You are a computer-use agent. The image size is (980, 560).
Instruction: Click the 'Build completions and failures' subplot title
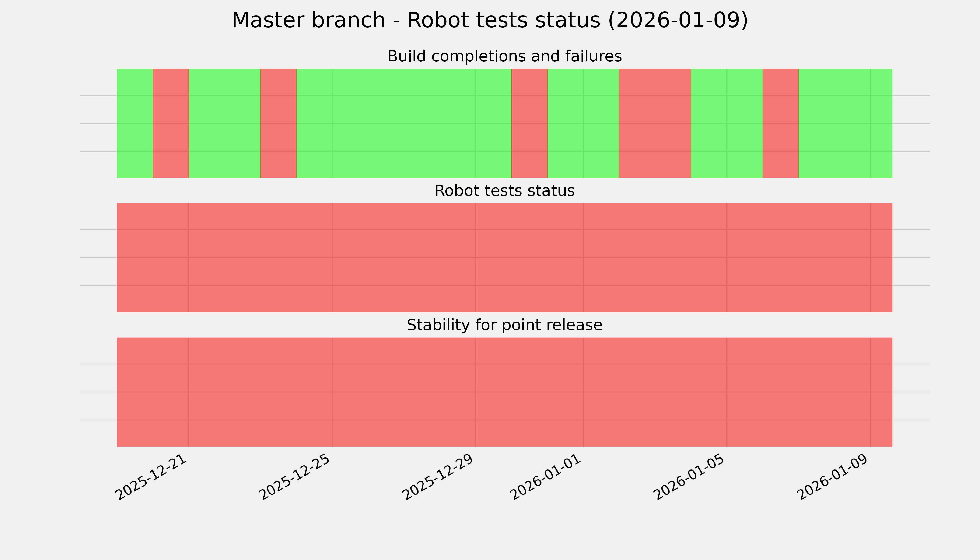tap(504, 56)
